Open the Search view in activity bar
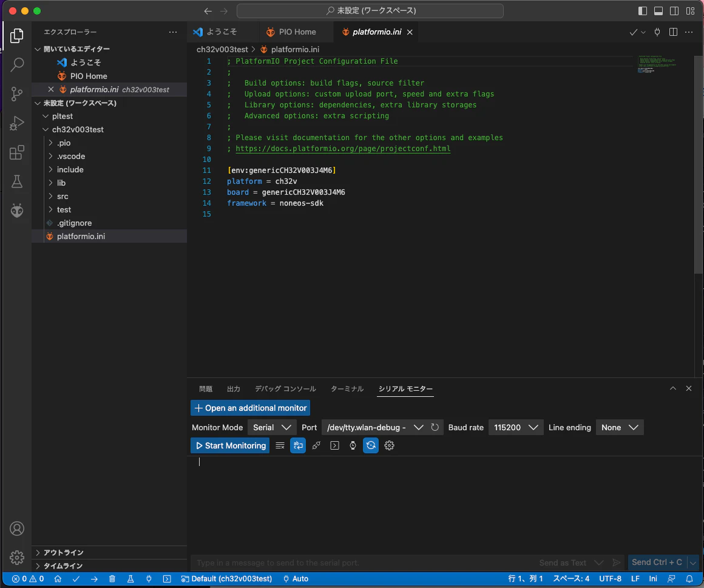 coord(17,65)
